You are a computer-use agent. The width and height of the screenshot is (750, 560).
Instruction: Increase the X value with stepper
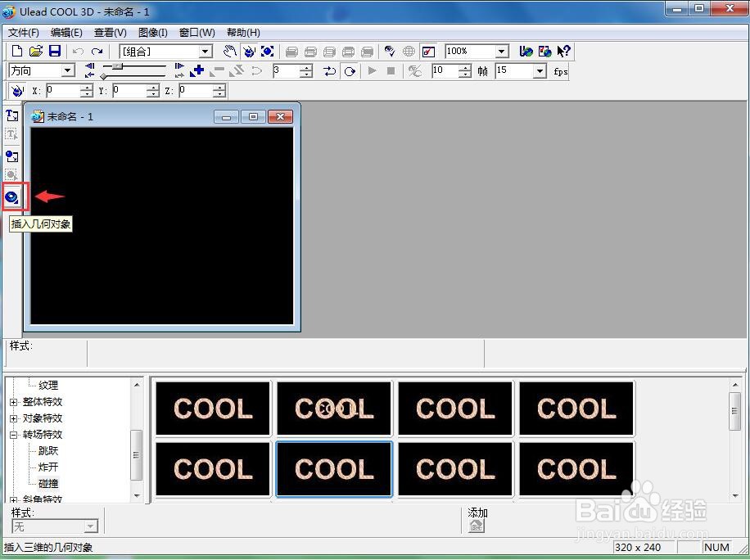(x=87, y=87)
